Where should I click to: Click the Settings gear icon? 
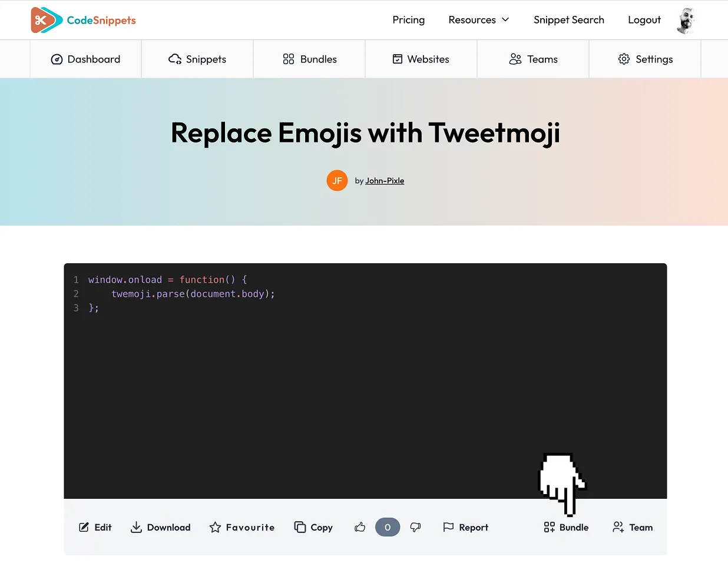(624, 59)
